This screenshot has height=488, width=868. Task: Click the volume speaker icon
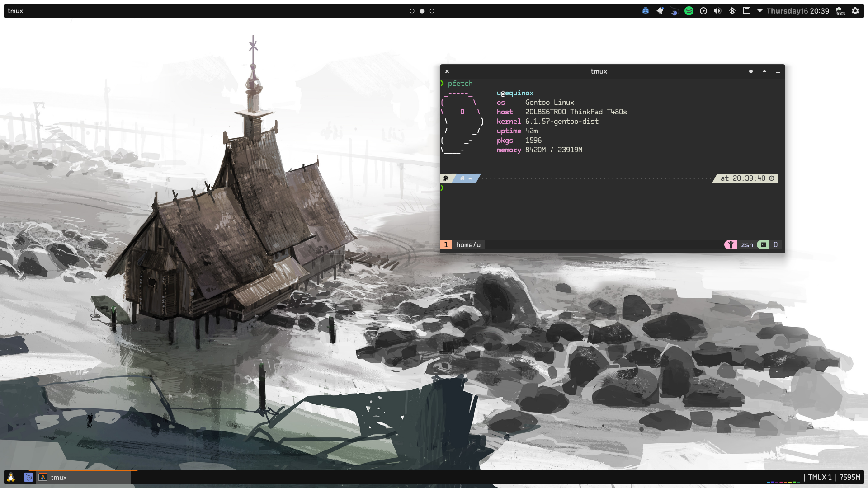(717, 11)
